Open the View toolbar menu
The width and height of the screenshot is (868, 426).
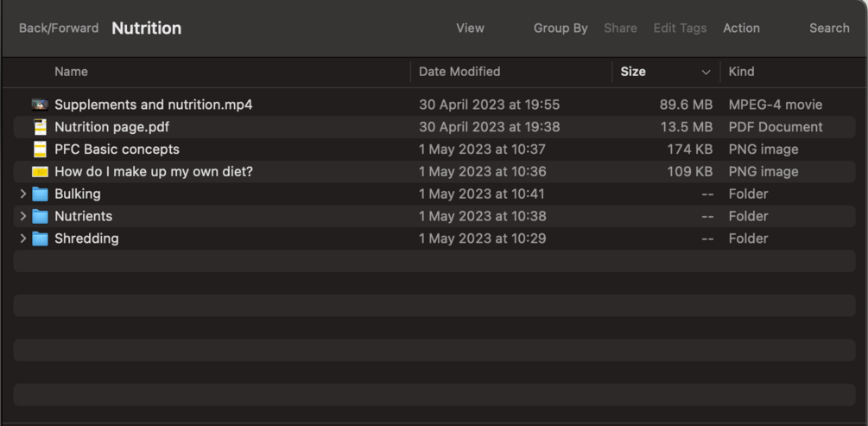pos(470,29)
